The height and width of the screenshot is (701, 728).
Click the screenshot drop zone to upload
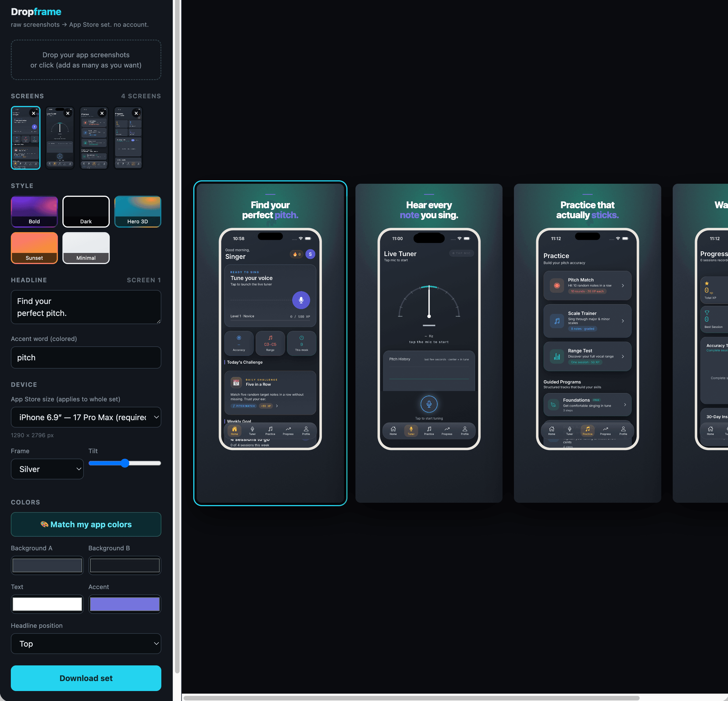click(x=86, y=60)
